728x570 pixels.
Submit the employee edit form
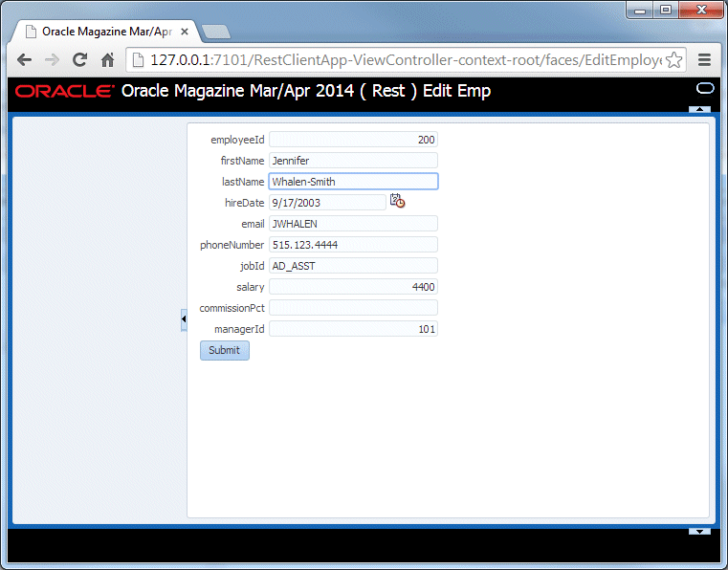[x=225, y=350]
